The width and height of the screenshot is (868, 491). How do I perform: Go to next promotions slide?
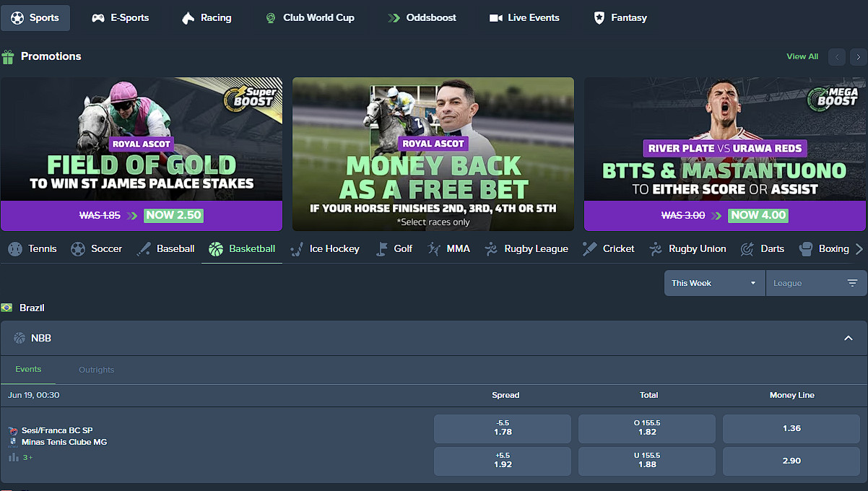click(x=858, y=56)
